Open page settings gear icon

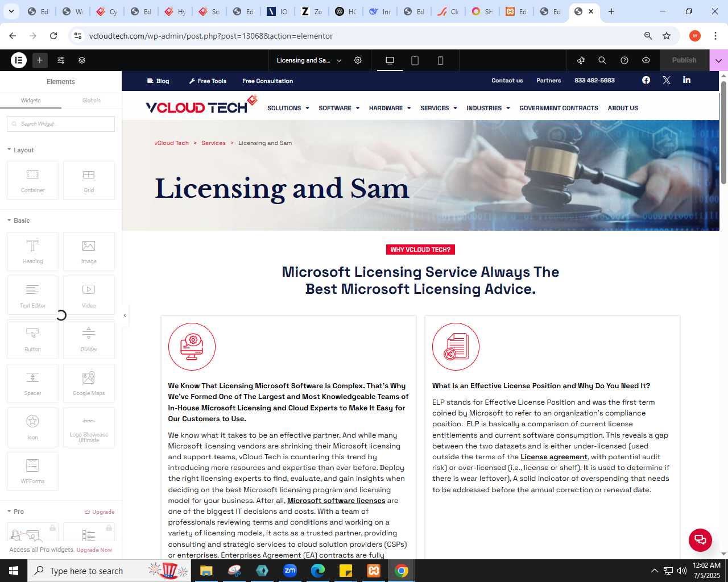(x=358, y=60)
